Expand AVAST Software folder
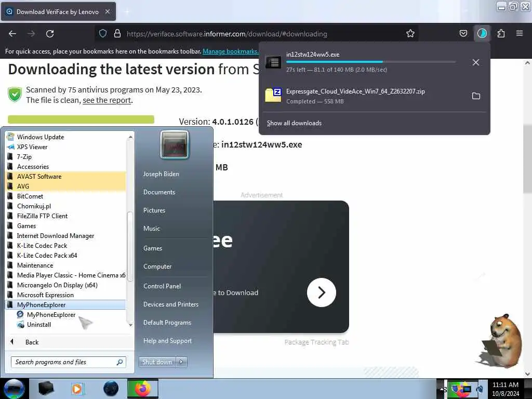Viewport: 532px width, 399px height. pos(39,176)
